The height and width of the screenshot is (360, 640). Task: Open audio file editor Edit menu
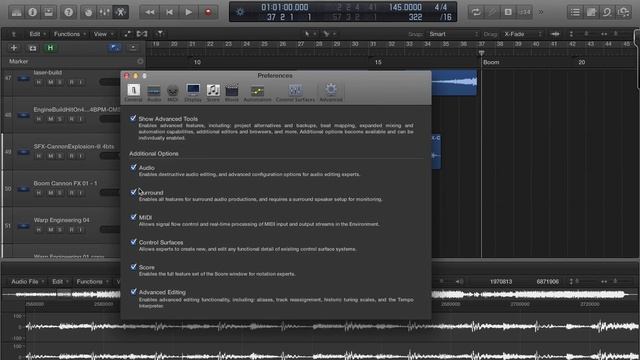[60, 282]
